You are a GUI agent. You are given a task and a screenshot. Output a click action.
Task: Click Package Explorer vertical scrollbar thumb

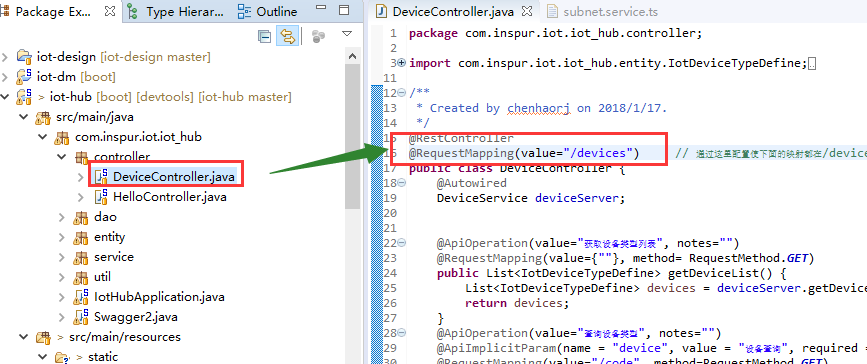[352, 136]
